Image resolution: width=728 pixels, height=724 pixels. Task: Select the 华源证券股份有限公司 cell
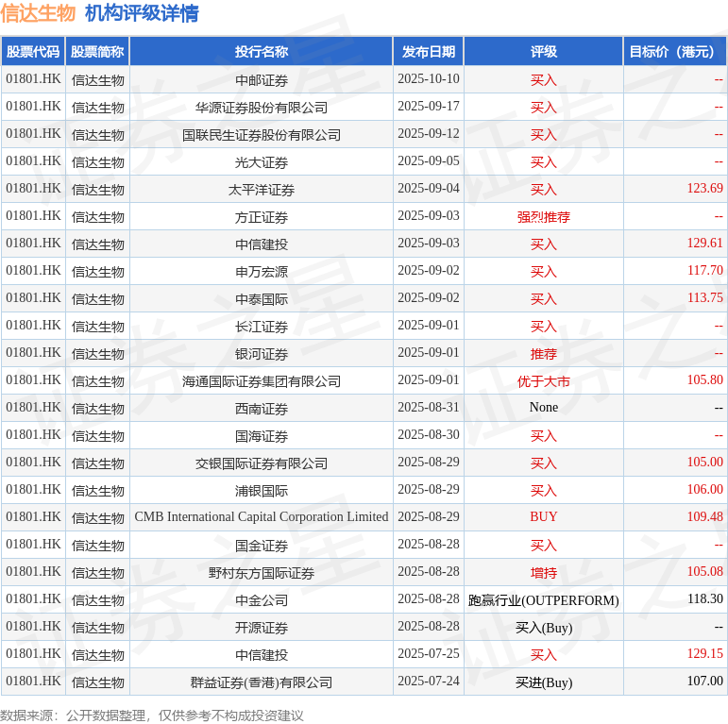point(262,108)
